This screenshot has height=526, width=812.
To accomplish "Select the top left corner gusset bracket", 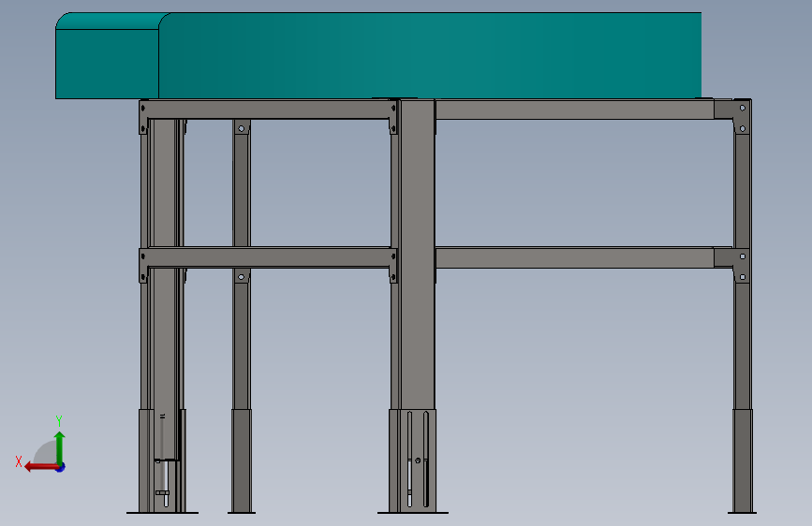I will coord(143,118).
